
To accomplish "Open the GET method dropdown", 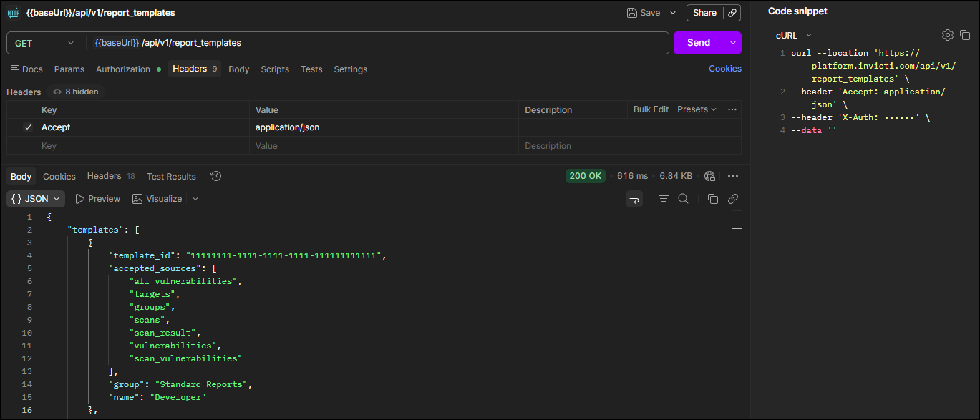I will pyautogui.click(x=44, y=43).
